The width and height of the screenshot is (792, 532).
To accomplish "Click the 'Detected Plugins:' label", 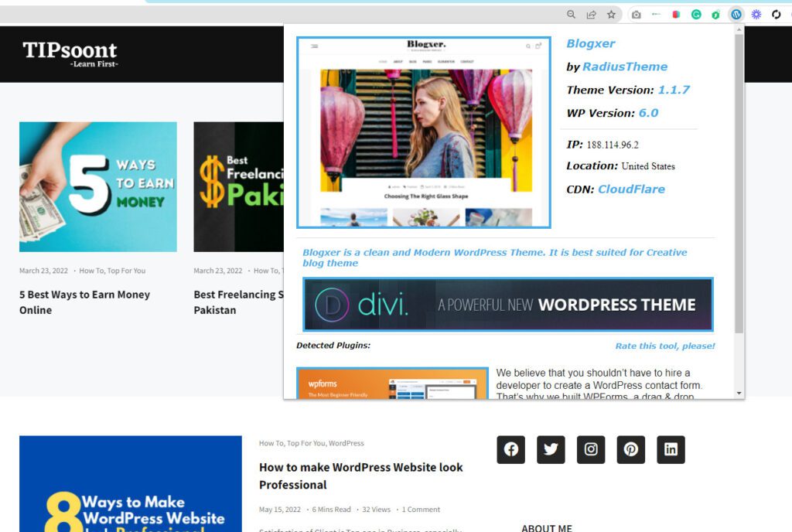I will pyautogui.click(x=333, y=345).
